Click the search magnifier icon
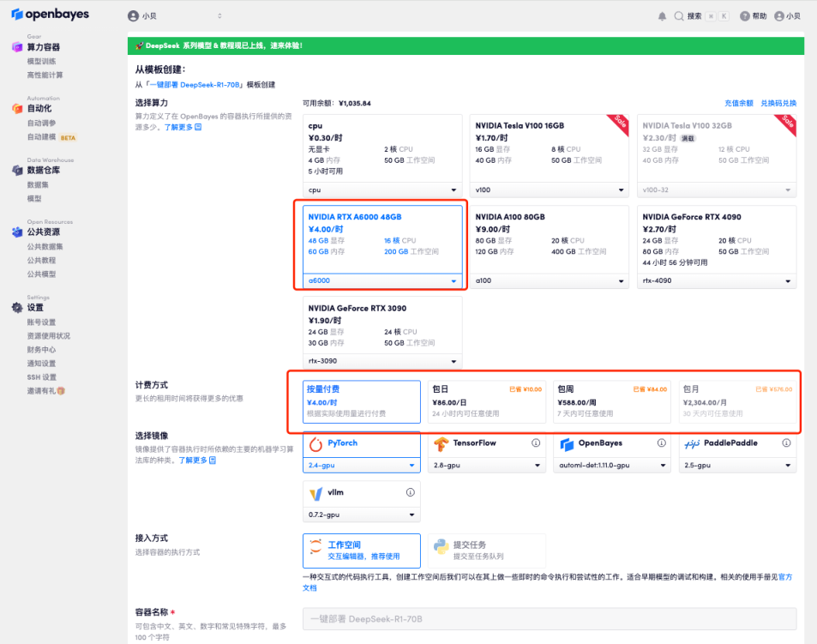The width and height of the screenshot is (817, 644). click(679, 16)
